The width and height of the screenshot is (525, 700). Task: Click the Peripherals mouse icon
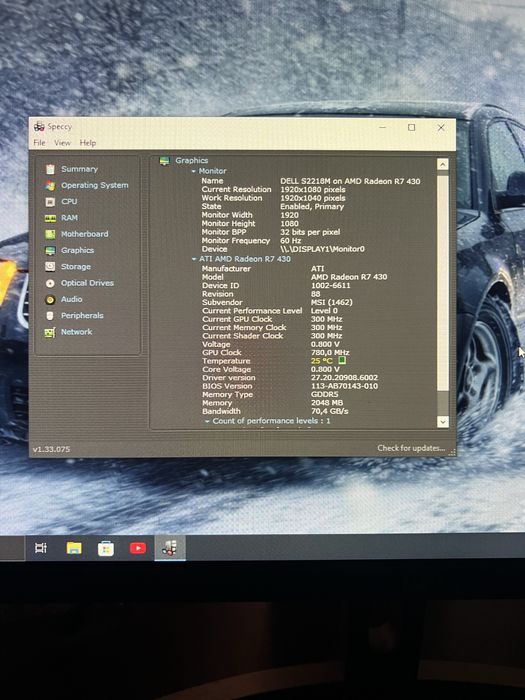pos(50,316)
